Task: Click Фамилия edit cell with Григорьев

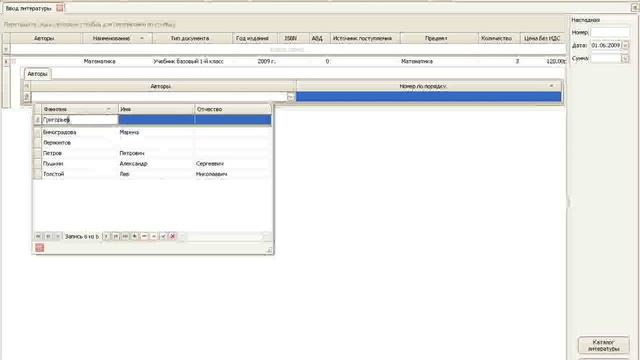Action: pyautogui.click(x=80, y=120)
